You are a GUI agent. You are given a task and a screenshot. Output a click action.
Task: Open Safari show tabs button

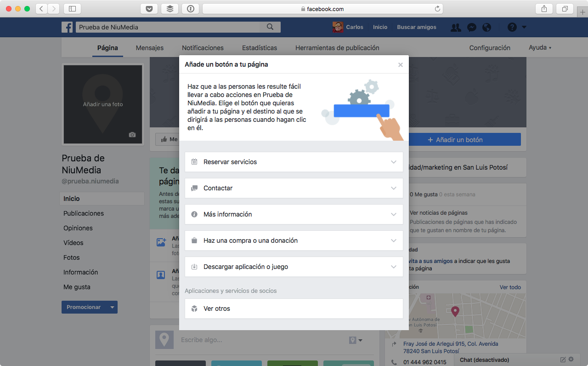coord(565,9)
